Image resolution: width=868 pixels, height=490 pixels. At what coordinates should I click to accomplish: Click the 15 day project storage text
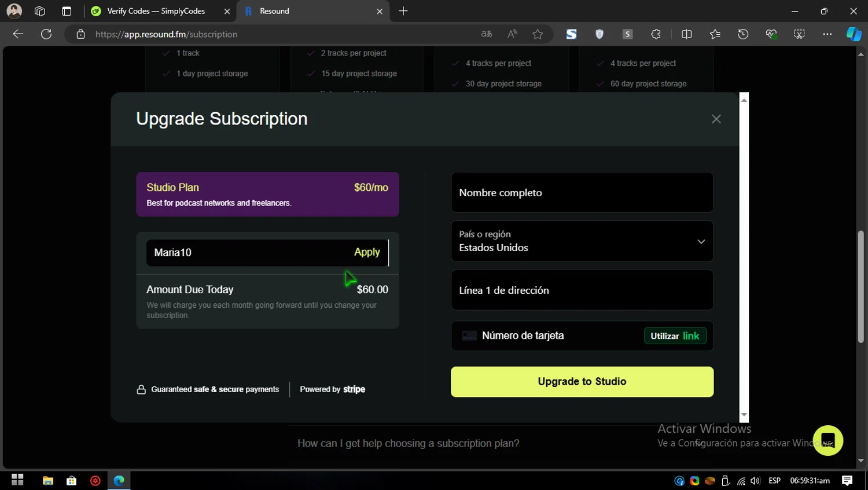tap(359, 73)
